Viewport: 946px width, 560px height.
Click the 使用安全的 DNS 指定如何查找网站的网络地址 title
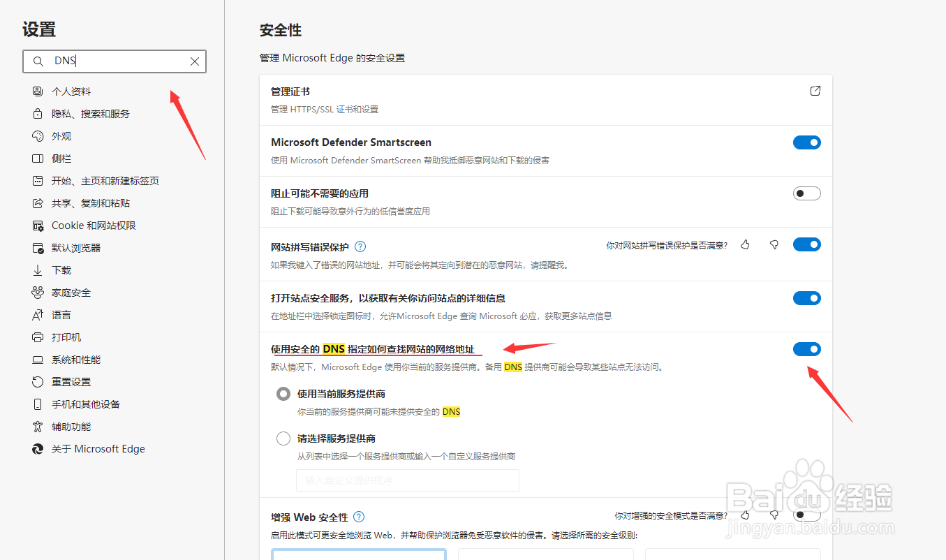[373, 349]
